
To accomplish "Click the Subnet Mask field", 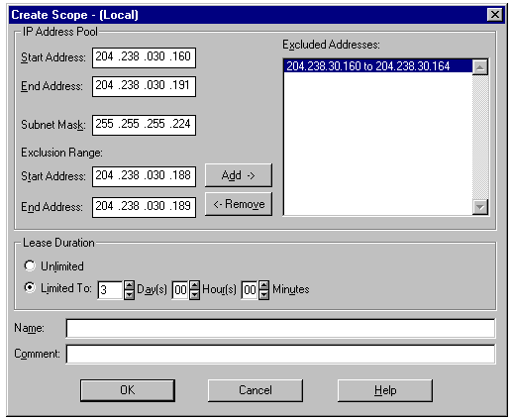I will 144,125.
